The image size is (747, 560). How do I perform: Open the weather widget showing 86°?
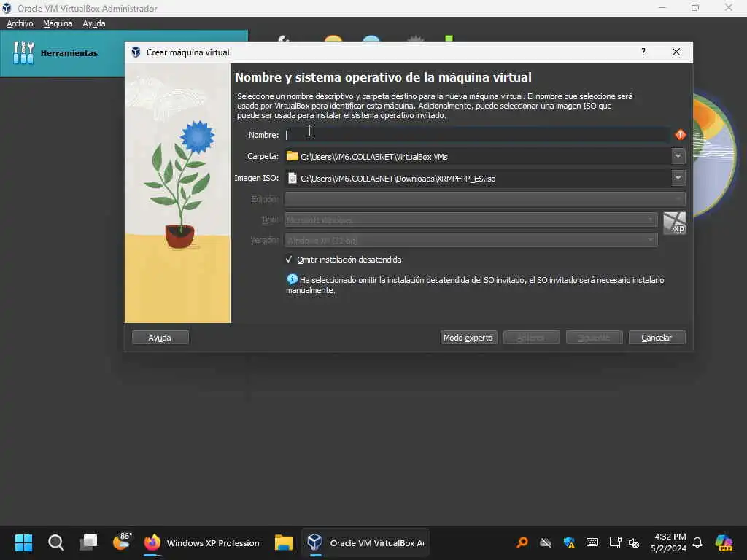coord(122,542)
